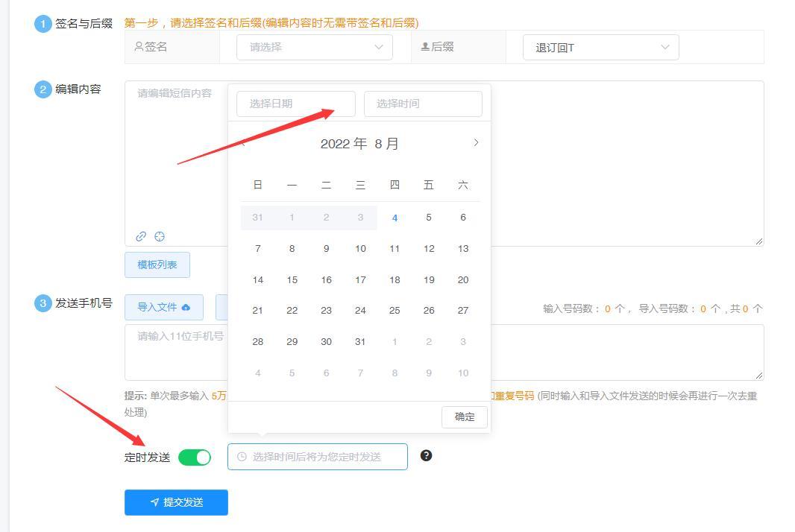Select August 15 in calendar

point(292,279)
